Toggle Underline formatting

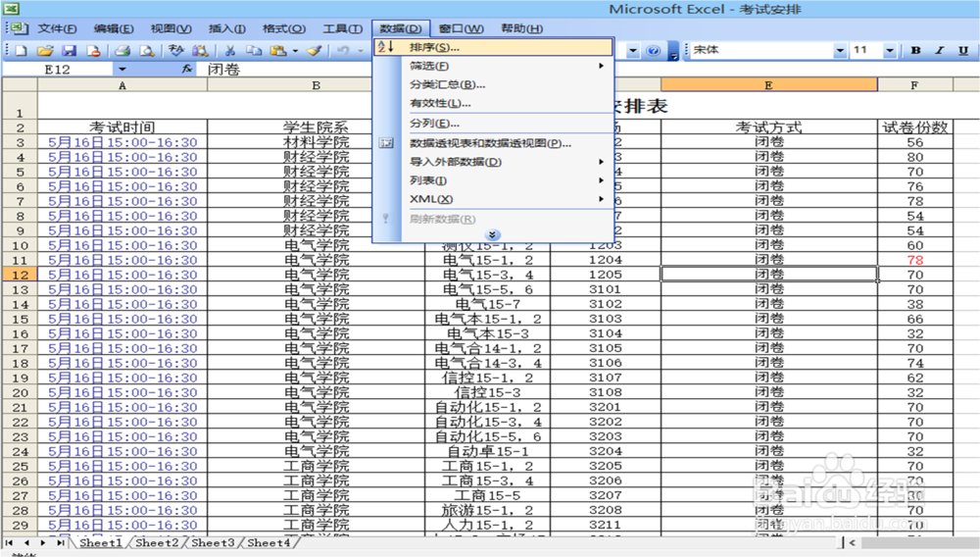[963, 50]
